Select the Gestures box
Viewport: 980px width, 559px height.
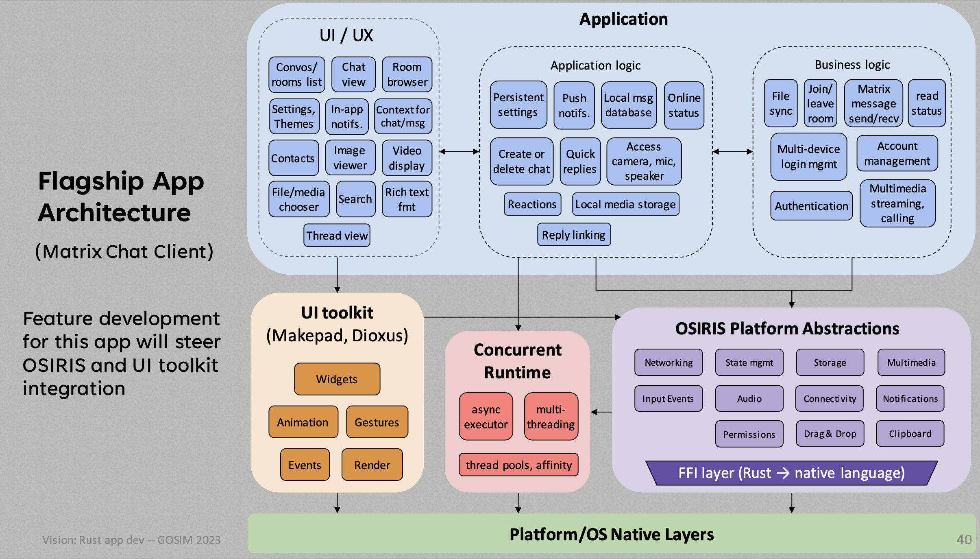pyautogui.click(x=377, y=422)
